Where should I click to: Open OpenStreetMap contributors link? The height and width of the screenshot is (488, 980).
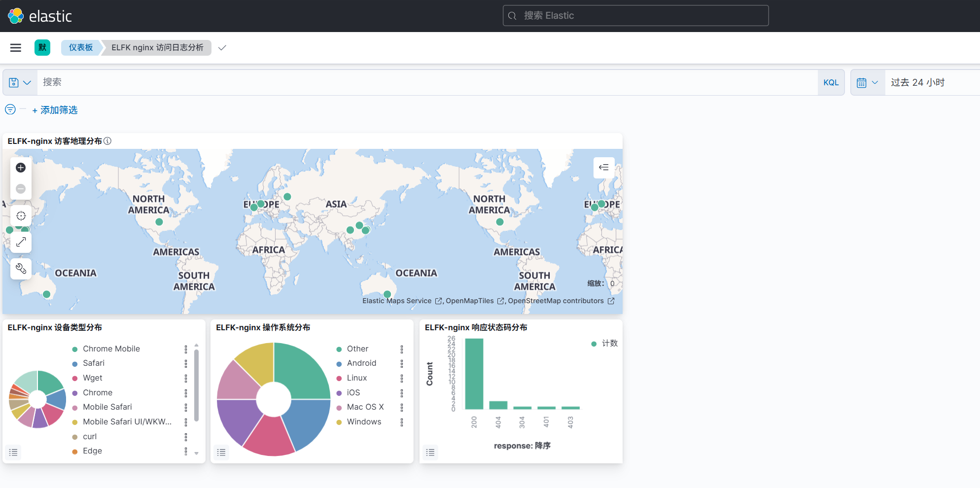pyautogui.click(x=561, y=301)
